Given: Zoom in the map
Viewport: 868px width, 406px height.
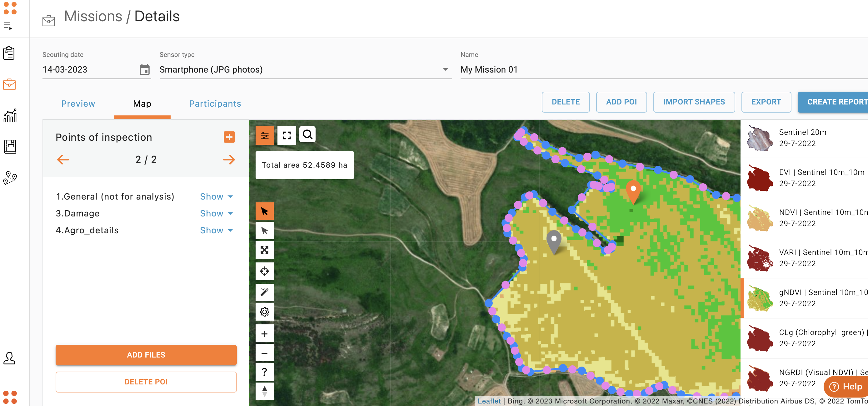Looking at the screenshot, I should [x=265, y=334].
